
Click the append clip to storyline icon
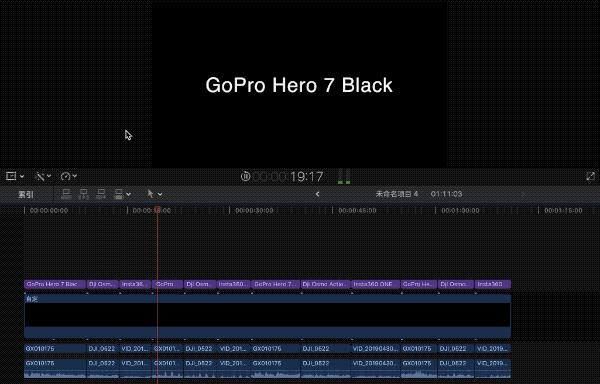tap(101, 194)
